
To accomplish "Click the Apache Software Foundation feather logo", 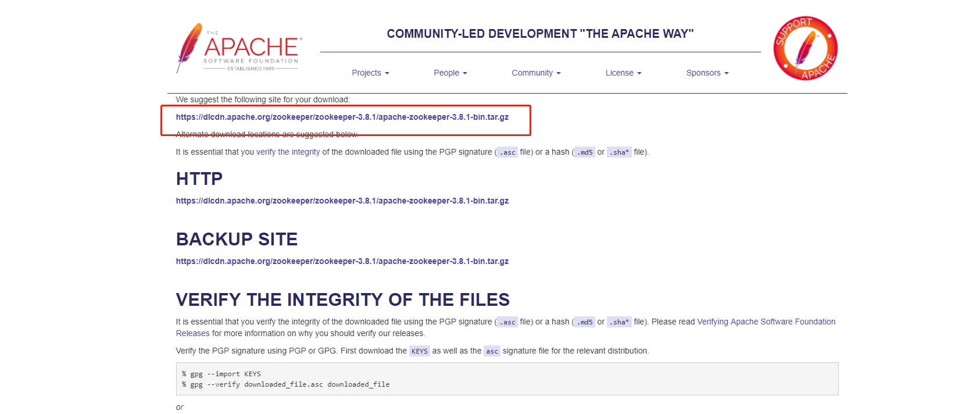I will point(239,48).
